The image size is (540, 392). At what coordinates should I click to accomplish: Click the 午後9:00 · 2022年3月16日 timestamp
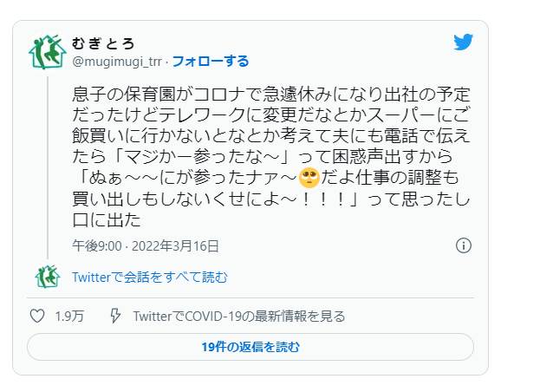point(146,246)
